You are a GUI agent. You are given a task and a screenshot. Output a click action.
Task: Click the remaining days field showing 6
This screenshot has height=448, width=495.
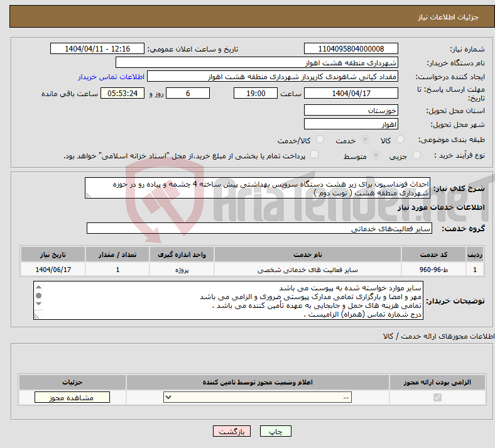tap(188, 93)
